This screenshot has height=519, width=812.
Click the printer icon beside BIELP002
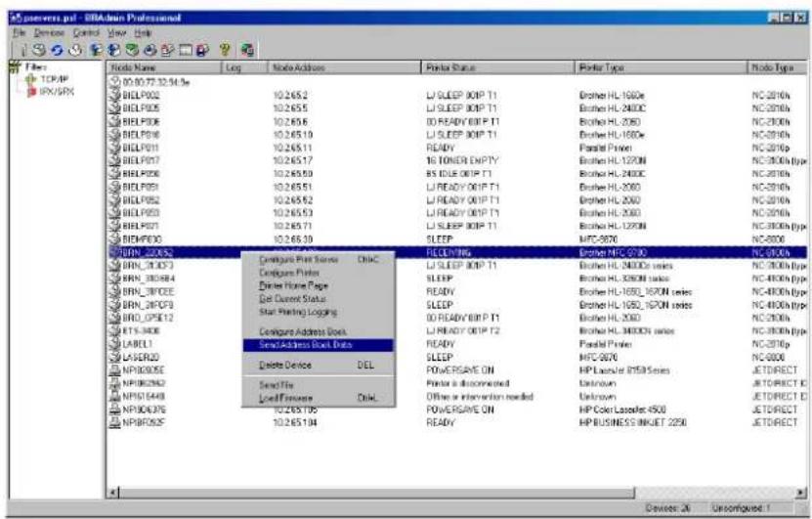[x=114, y=95]
